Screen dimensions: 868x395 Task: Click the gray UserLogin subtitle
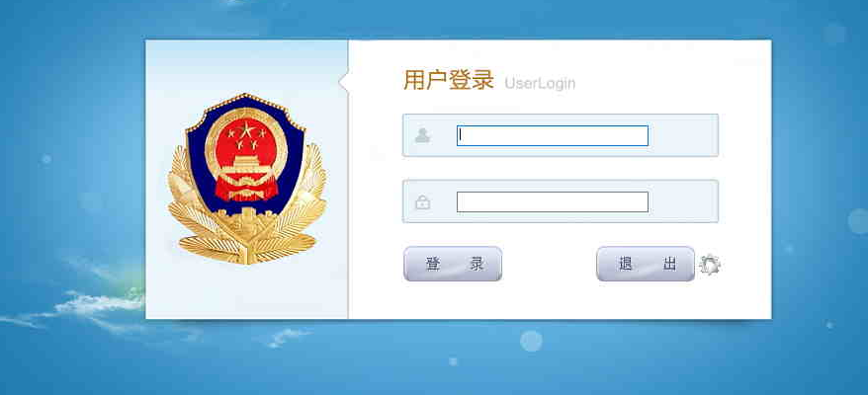pyautogui.click(x=540, y=84)
